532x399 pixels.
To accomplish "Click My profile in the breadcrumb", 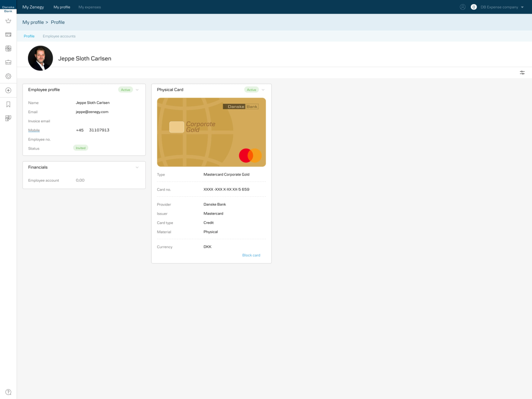I will pyautogui.click(x=33, y=22).
